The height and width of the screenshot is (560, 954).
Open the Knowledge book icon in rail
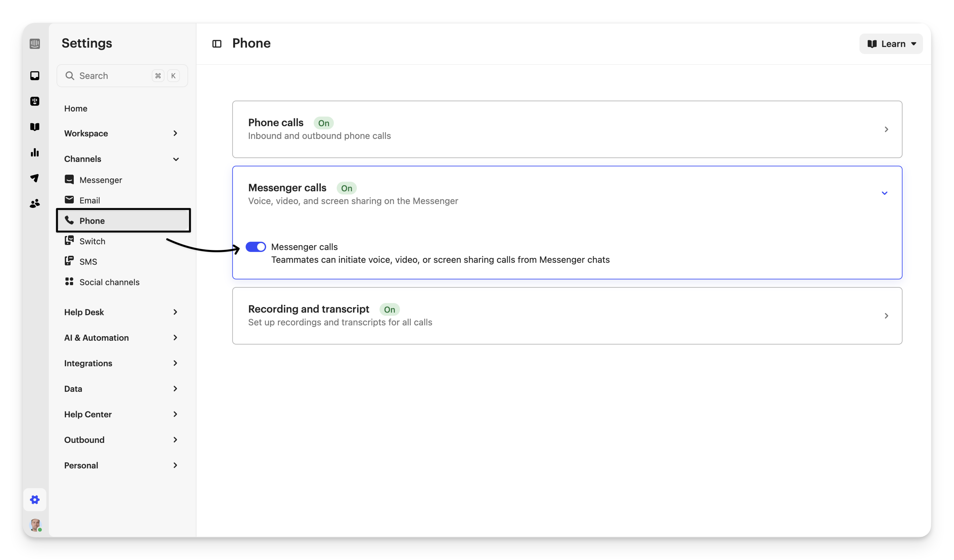[x=35, y=127]
